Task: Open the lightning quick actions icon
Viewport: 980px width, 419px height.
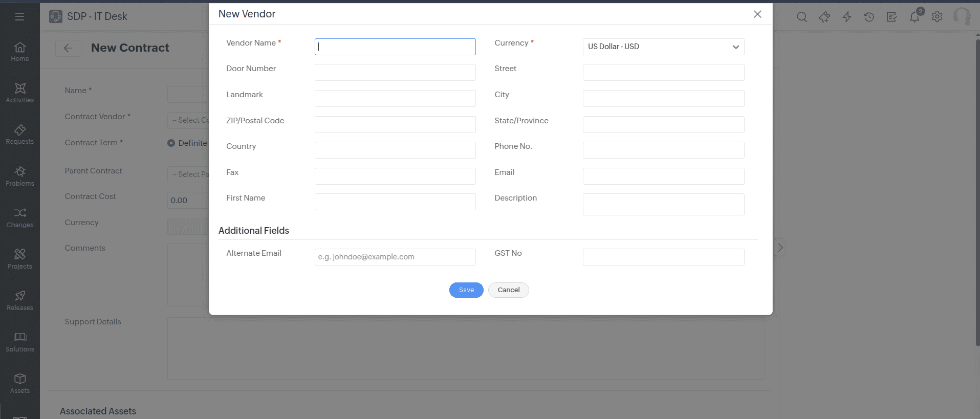Action: pyautogui.click(x=847, y=17)
